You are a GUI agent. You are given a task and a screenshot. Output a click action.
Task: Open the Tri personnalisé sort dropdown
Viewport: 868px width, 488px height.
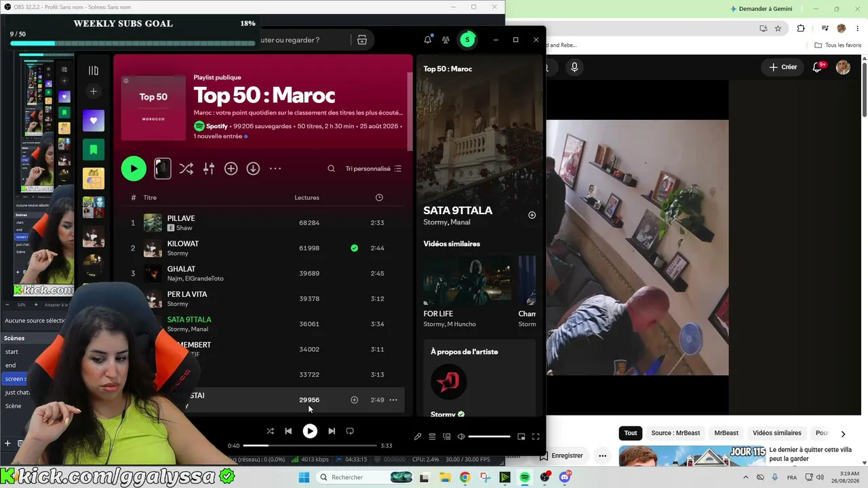pyautogui.click(x=374, y=169)
